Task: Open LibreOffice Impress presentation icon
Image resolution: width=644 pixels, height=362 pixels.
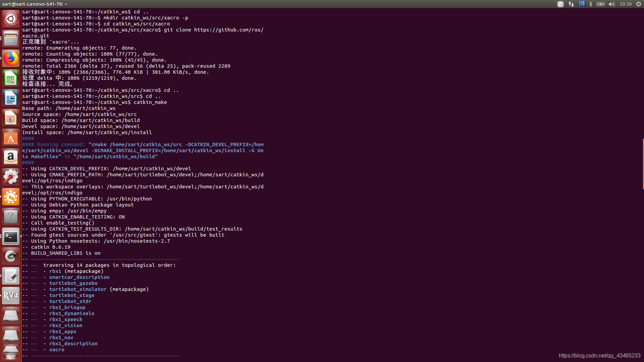Action: click(x=11, y=118)
